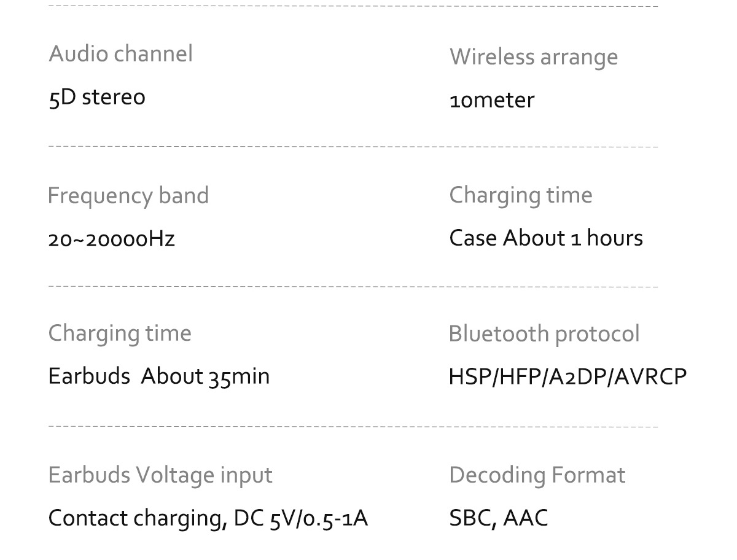Click the Audio channel label
The image size is (737, 560).
coord(120,53)
